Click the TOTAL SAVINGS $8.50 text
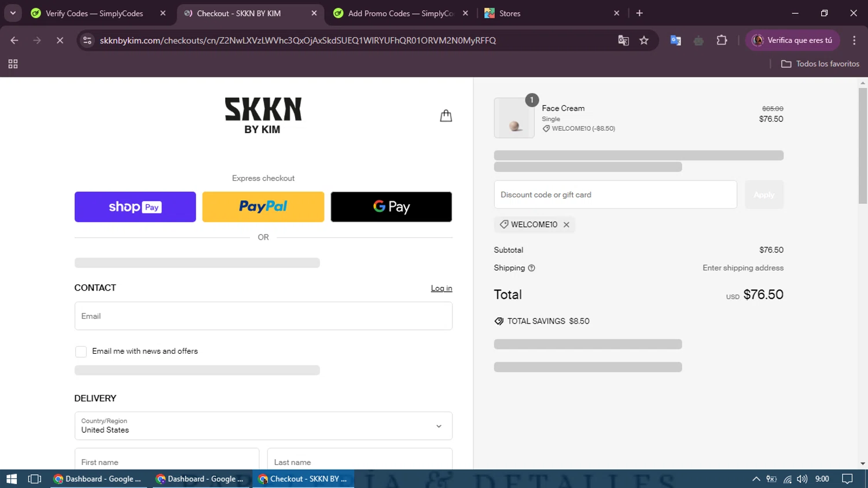Viewport: 868px width, 488px height. [x=548, y=321]
